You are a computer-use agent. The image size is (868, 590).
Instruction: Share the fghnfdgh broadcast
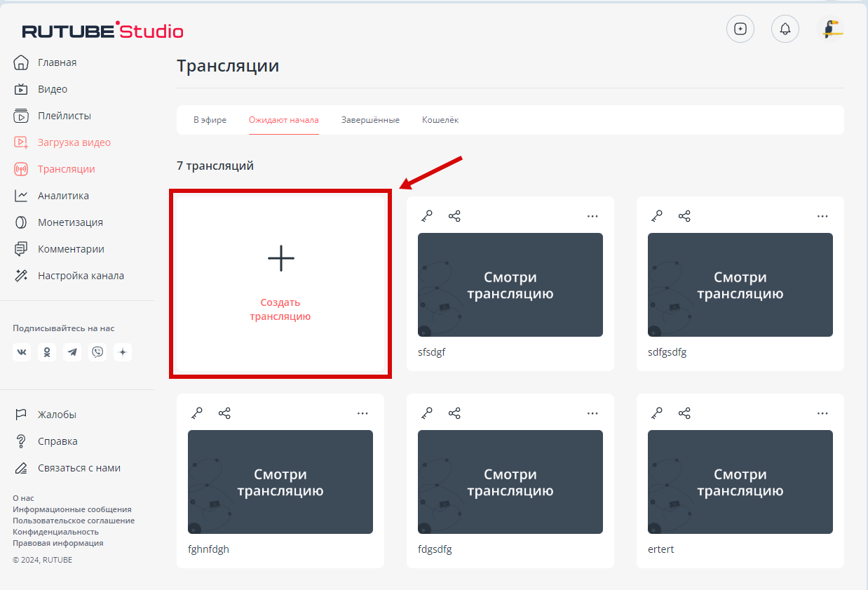tap(224, 413)
